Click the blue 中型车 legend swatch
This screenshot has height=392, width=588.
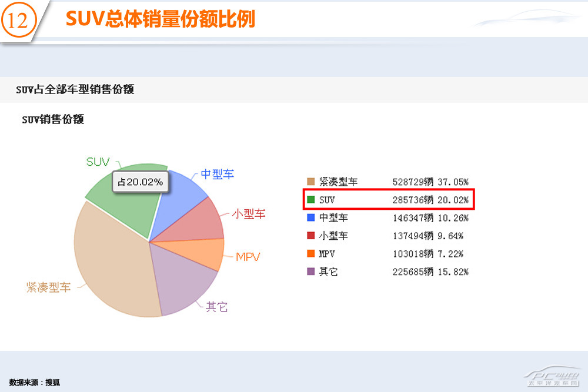(311, 217)
